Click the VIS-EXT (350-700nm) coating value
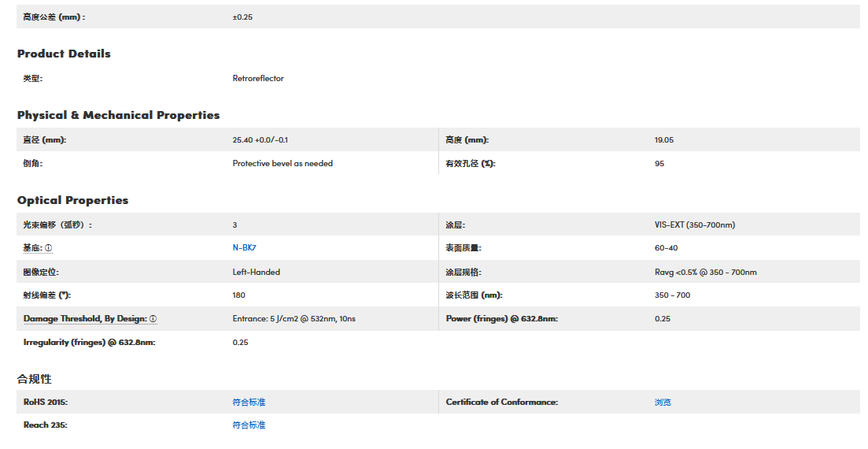Viewport: 868px width, 449px height. click(x=694, y=225)
